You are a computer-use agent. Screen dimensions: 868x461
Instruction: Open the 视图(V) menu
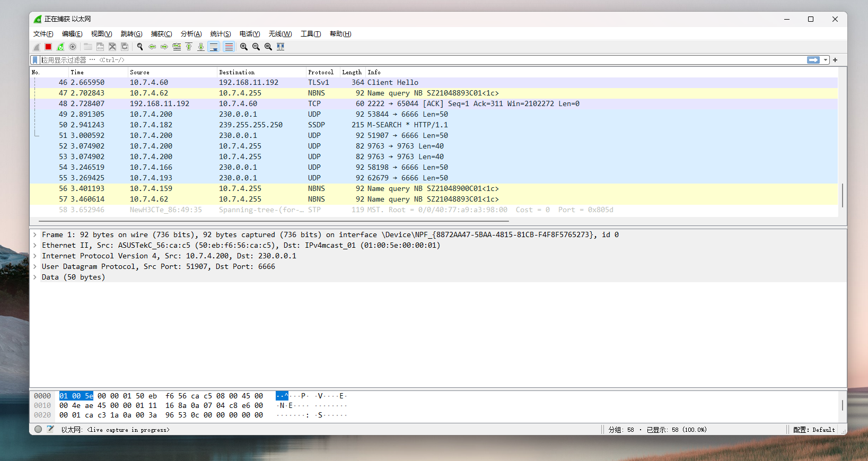pyautogui.click(x=101, y=34)
